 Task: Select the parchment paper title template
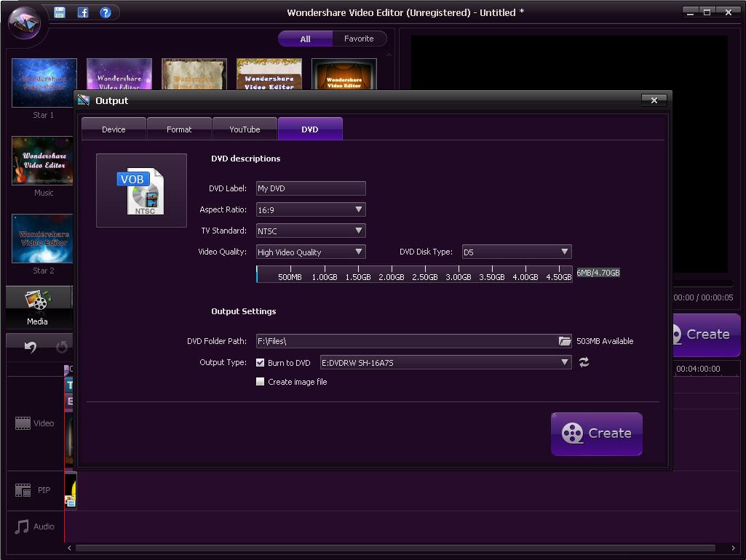coord(194,74)
